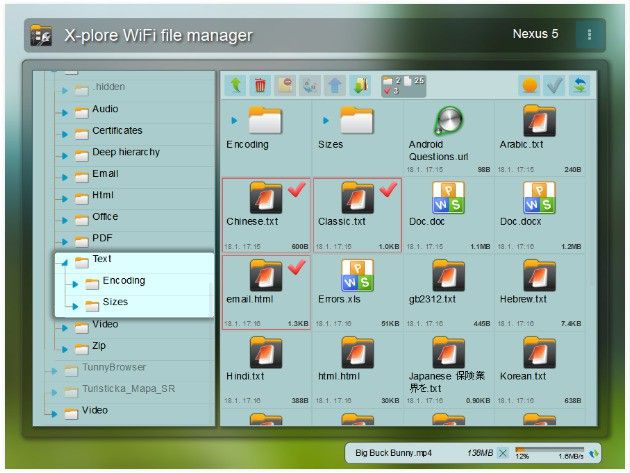Expand the Certificates folder in tree
Image resolution: width=630 pixels, height=473 pixels.
tap(65, 134)
